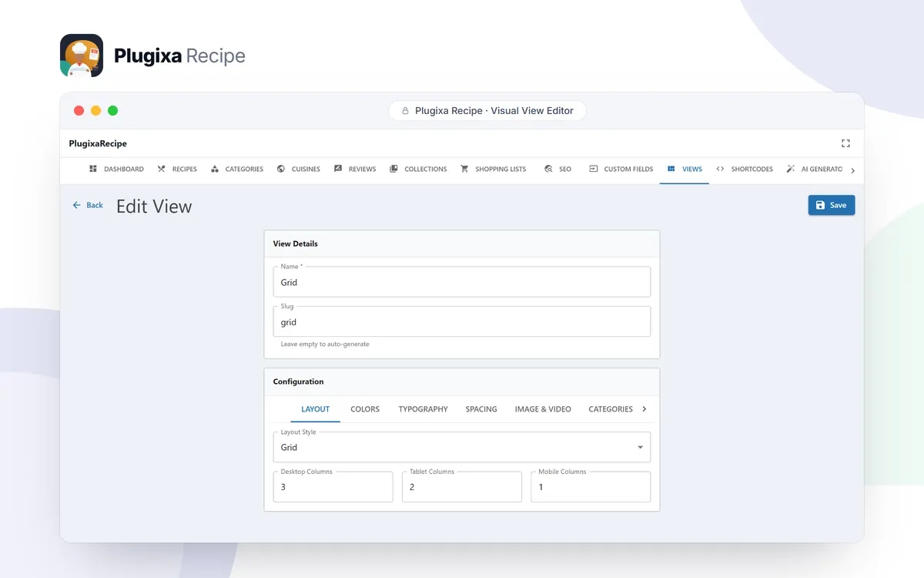Click the Shopping Lists cart icon

[464, 169]
